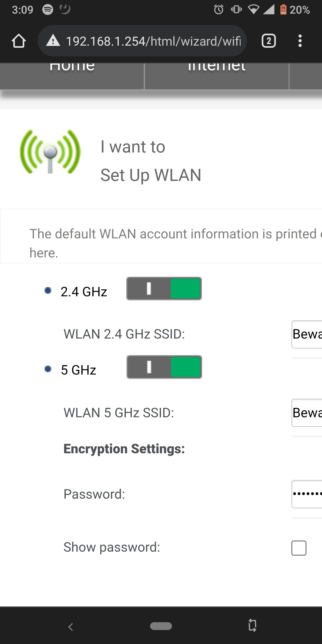Click the WLAN Password input field
Image resolution: width=322 pixels, height=644 pixels.
point(307,494)
